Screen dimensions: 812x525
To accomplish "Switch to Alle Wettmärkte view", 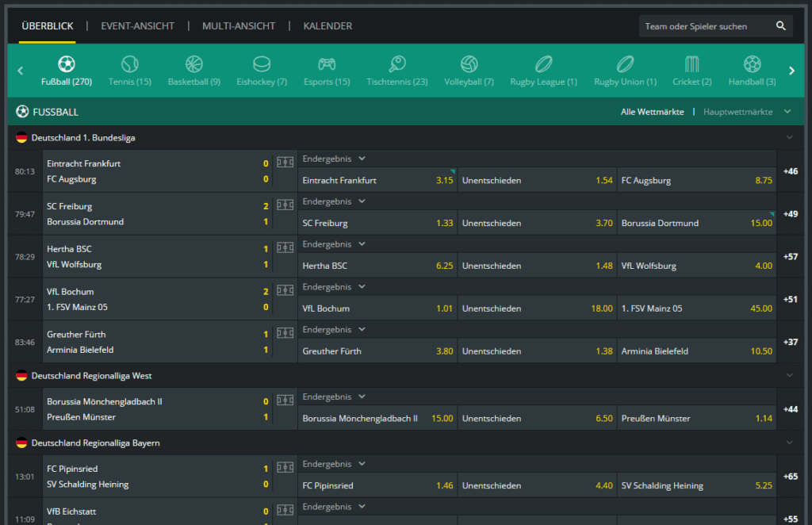I will [652, 112].
